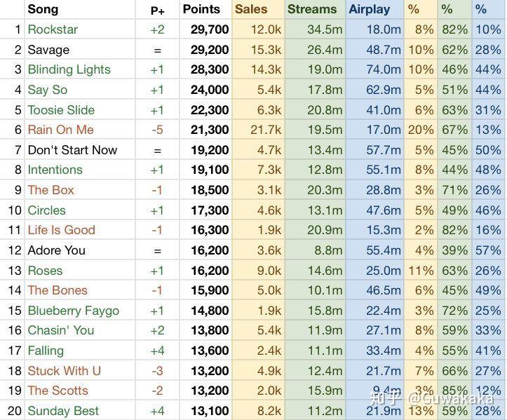This screenshot has height=420, width=507.
Task: Click the 21.7k sales cell
Action: pyautogui.click(x=266, y=130)
